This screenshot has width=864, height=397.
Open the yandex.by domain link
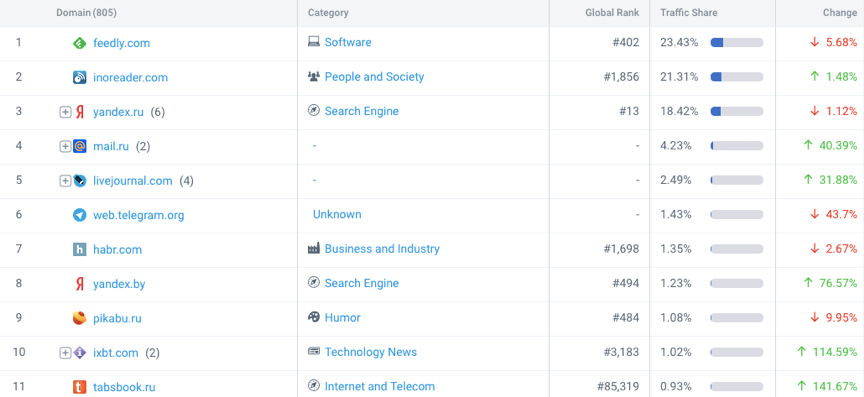pyautogui.click(x=119, y=284)
